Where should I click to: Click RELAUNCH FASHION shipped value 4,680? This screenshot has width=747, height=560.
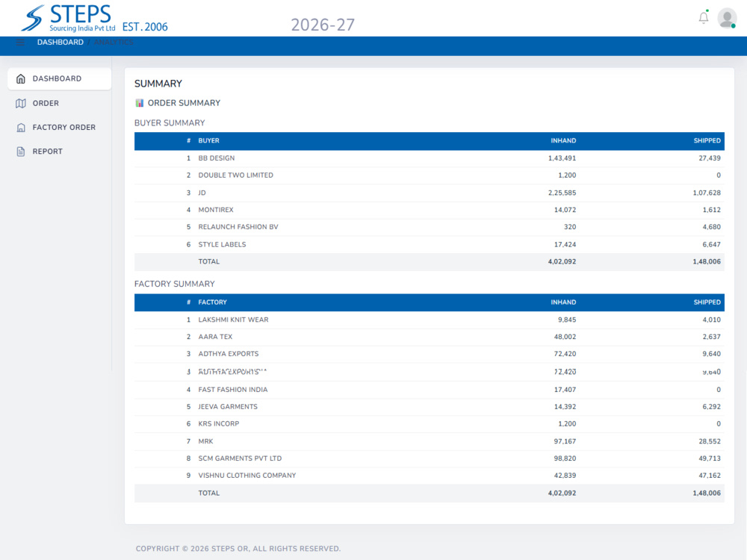tap(711, 227)
